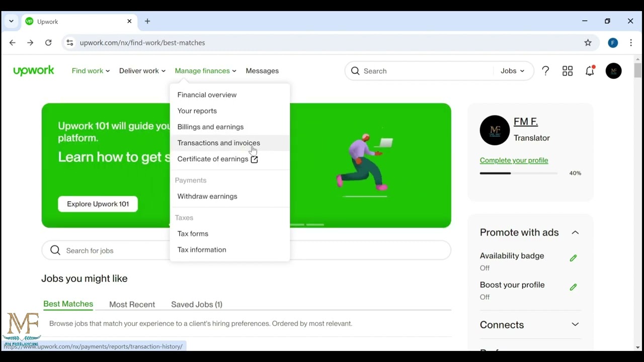
Task: Choose Withdraw earnings
Action: click(230, 196)
